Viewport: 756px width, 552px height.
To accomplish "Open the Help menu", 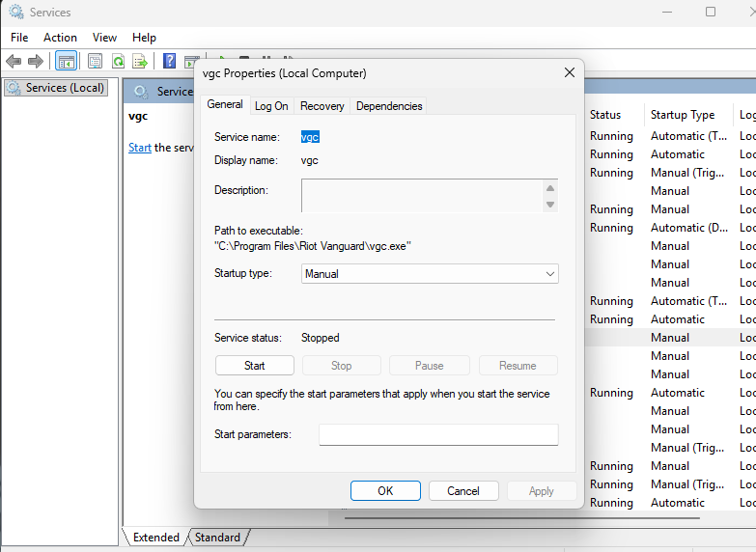I will (144, 38).
